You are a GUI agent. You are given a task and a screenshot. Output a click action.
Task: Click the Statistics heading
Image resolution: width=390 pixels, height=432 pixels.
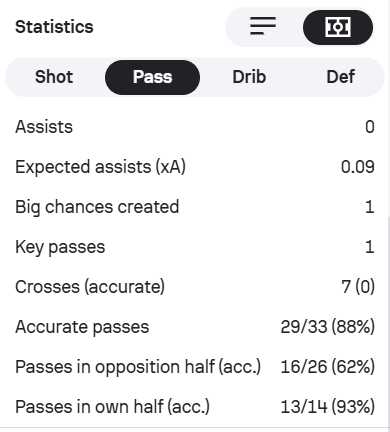pos(54,27)
